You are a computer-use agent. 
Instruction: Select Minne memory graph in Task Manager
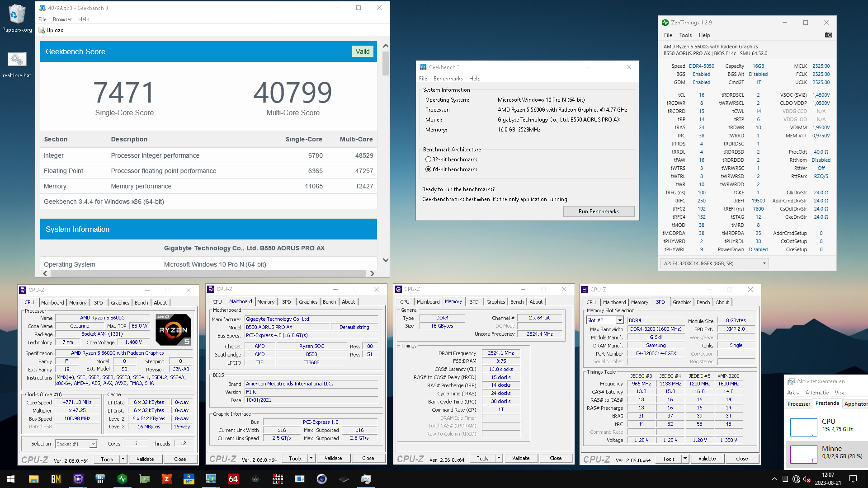(803, 454)
